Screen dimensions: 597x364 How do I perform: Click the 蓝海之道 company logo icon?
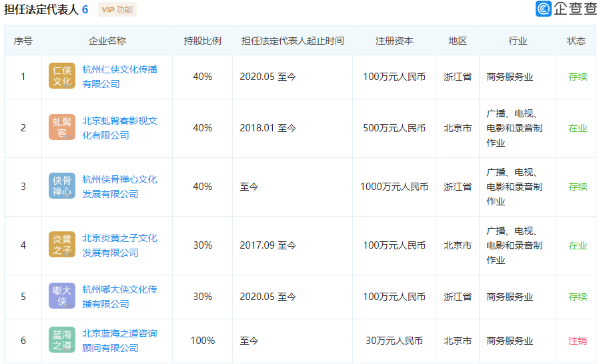(61, 340)
